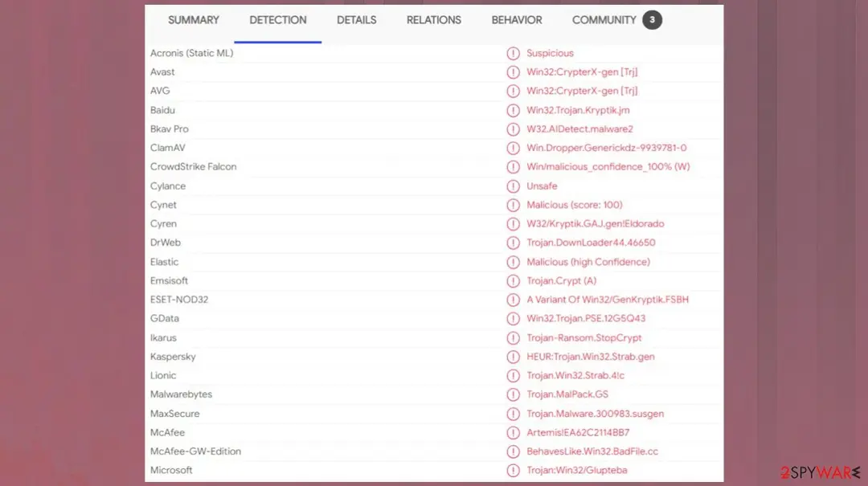Click the Win32.Trojan.Kryptik.jm result

[x=578, y=110]
